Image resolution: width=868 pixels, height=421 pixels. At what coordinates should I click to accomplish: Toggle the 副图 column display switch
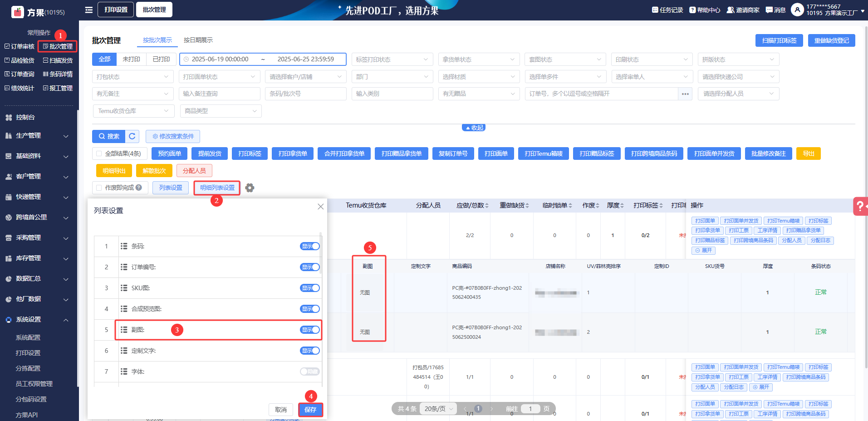click(310, 330)
